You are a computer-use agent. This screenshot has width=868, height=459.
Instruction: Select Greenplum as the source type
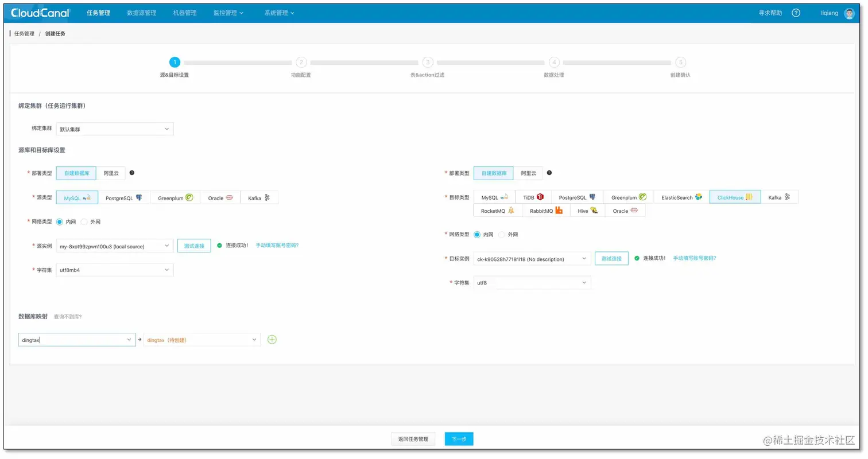[x=175, y=198]
